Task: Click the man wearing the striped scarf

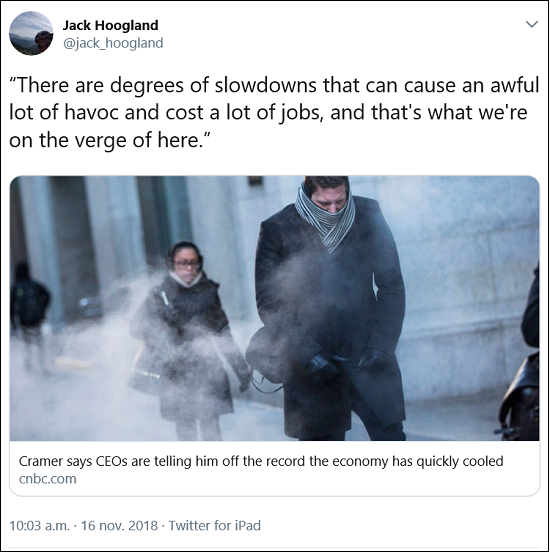Action: pyautogui.click(x=328, y=307)
